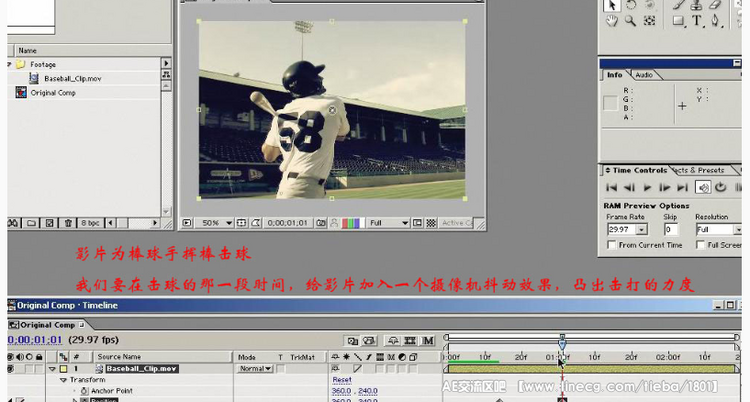This screenshot has height=402, width=750.
Task: Always preview this view button
Action: tap(187, 223)
